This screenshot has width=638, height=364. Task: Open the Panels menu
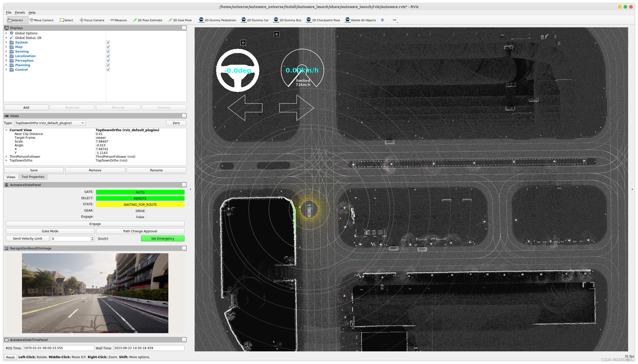pyautogui.click(x=20, y=13)
